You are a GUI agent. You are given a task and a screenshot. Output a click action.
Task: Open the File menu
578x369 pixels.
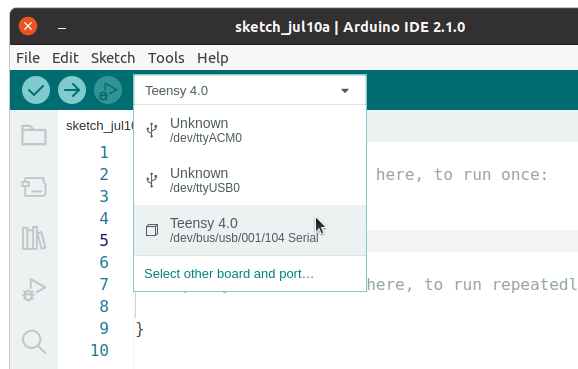click(x=28, y=58)
